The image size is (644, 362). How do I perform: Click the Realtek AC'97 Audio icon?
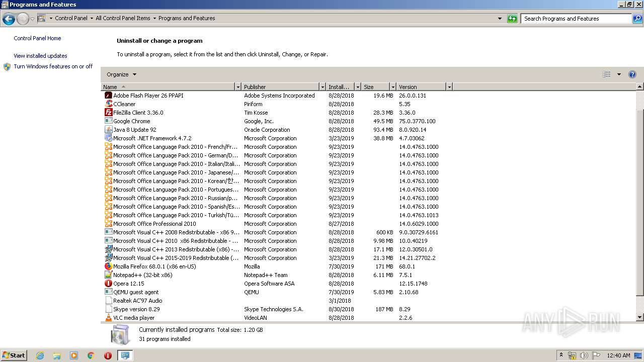[x=108, y=301]
